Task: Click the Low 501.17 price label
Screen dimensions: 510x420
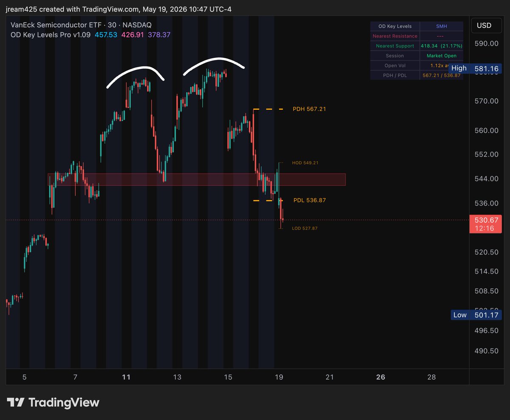Action: pyautogui.click(x=476, y=315)
